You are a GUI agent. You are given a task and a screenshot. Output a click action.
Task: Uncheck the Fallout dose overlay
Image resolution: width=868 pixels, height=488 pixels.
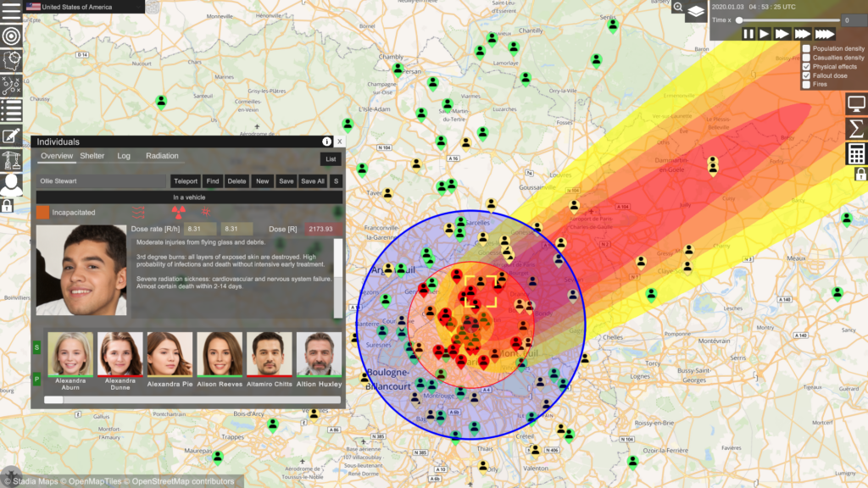click(x=807, y=75)
